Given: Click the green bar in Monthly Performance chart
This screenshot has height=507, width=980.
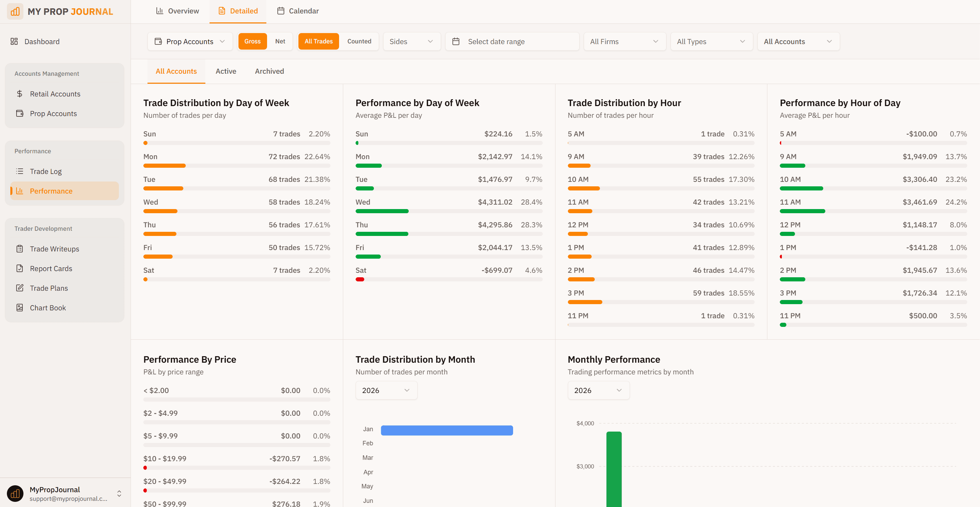Looking at the screenshot, I should pos(614,469).
